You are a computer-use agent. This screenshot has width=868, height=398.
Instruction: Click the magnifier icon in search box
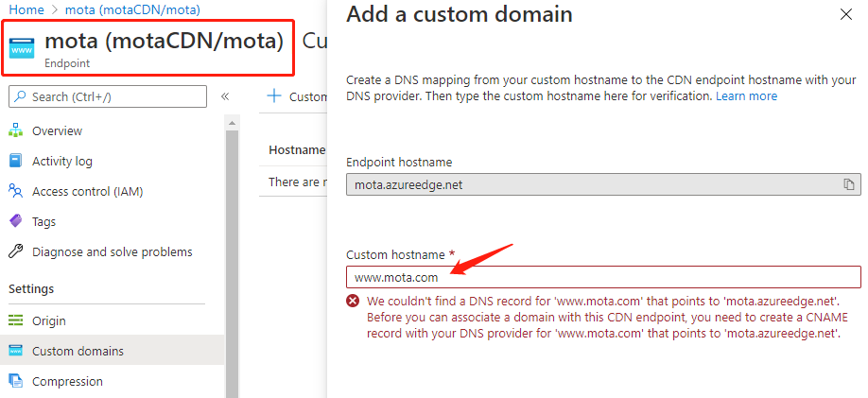pos(21,96)
